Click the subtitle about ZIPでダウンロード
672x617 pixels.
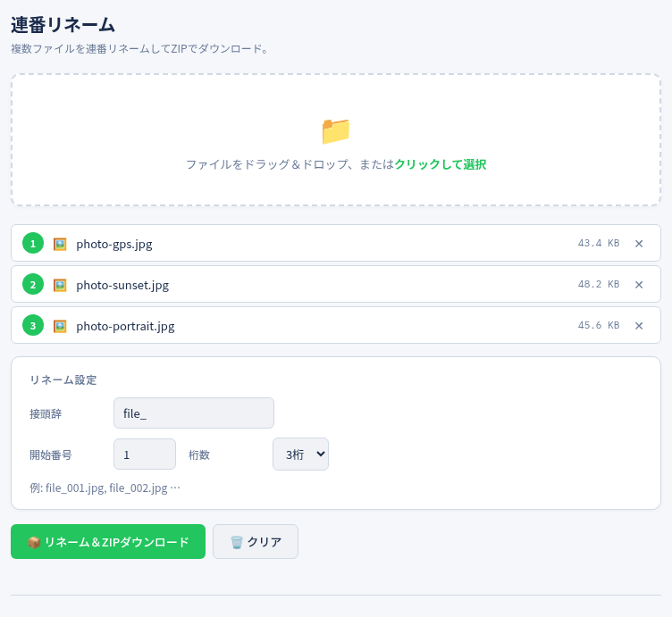pos(139,49)
